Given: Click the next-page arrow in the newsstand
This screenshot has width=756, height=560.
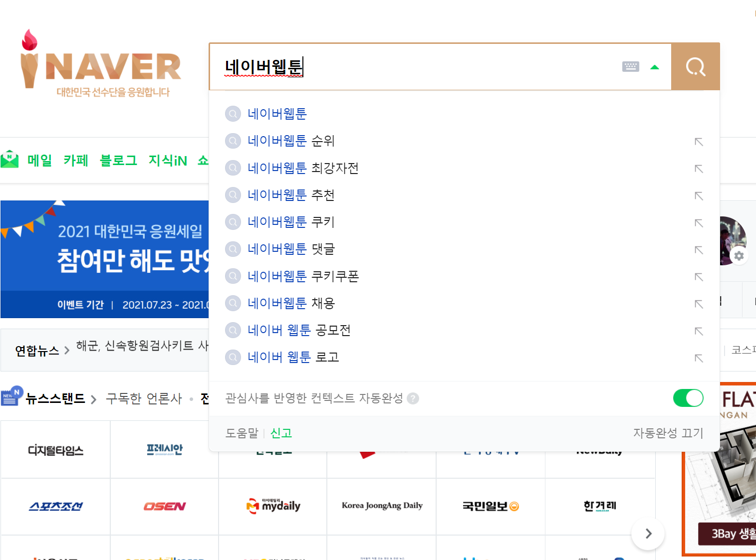Looking at the screenshot, I should click(x=648, y=534).
